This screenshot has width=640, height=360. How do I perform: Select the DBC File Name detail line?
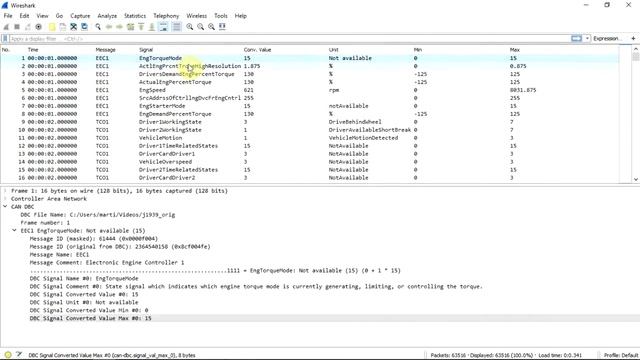(98, 215)
